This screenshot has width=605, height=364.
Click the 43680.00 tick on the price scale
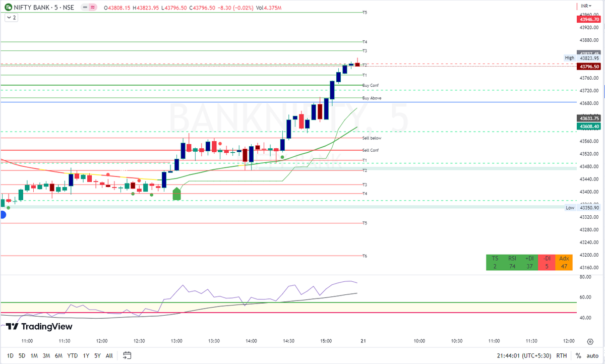coord(588,103)
